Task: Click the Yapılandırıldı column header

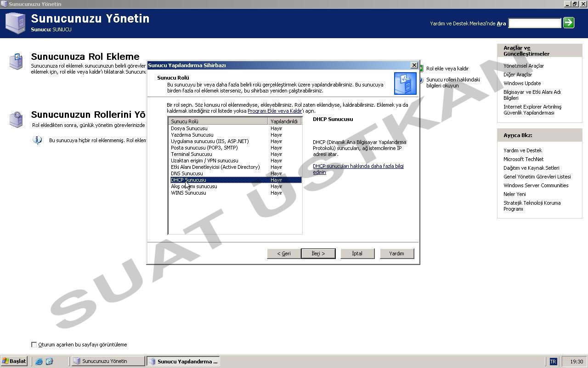Action: [x=285, y=121]
